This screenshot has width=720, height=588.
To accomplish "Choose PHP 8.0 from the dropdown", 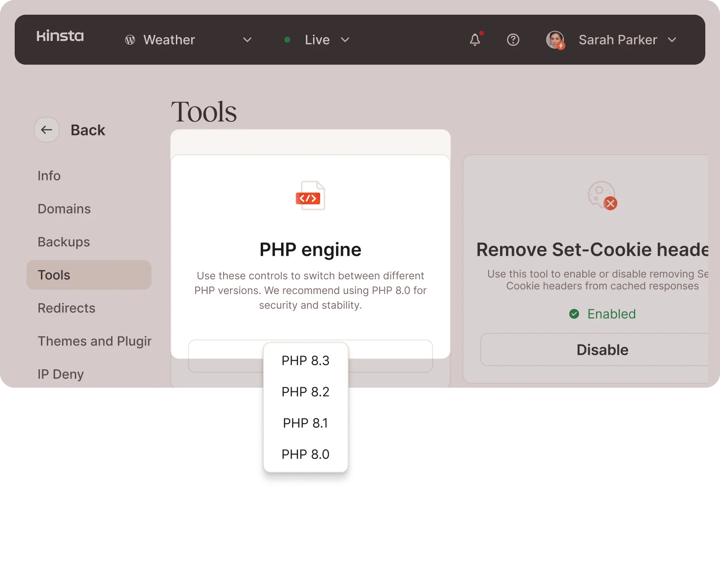I will pos(306,454).
